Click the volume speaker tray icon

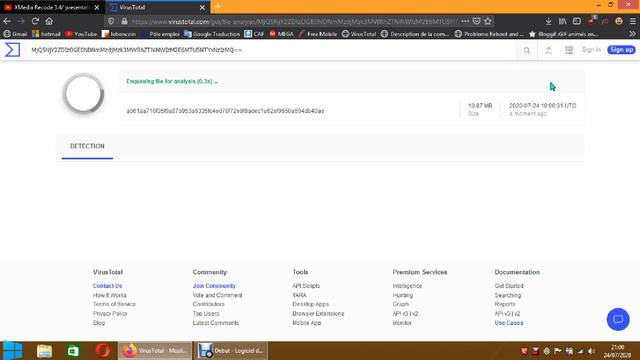pyautogui.click(x=591, y=351)
